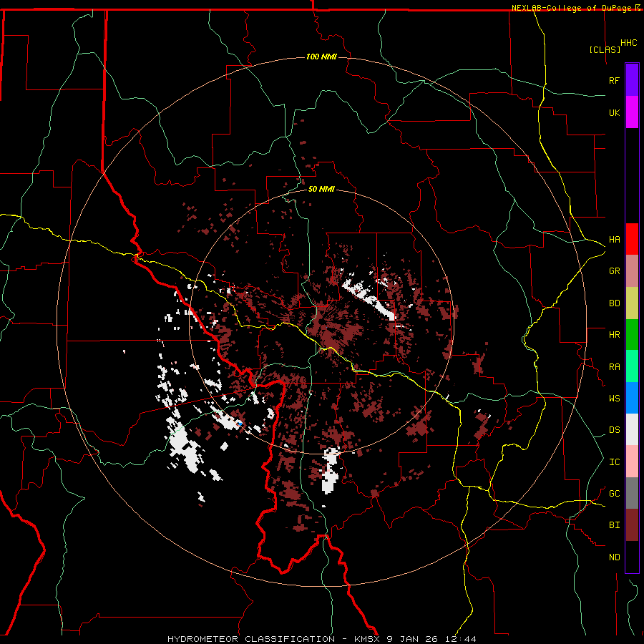644x644 pixels.
Task: Click the HHC product code text
Action: (x=629, y=43)
